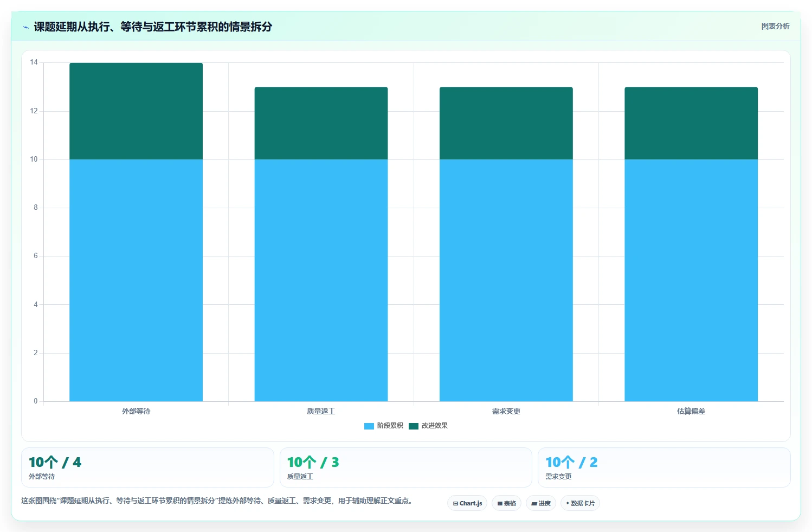The width and height of the screenshot is (812, 532).
Task: Click the y-axis value 12
Action: 34,111
